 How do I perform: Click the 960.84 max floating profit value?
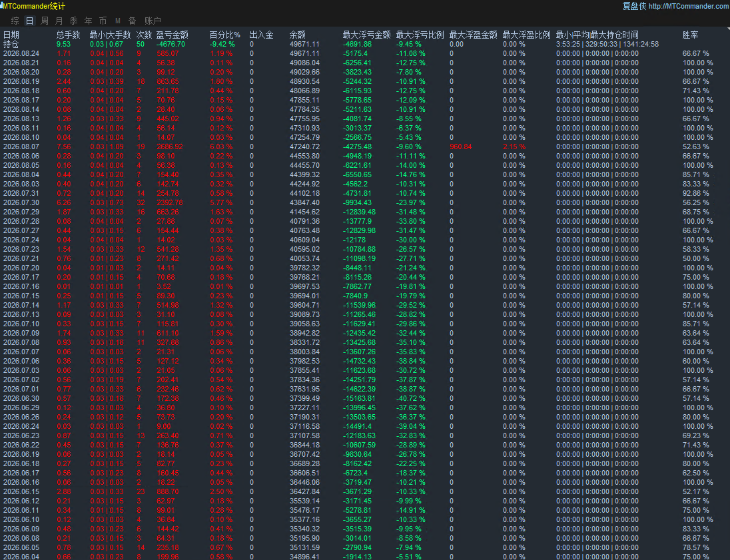461,146
